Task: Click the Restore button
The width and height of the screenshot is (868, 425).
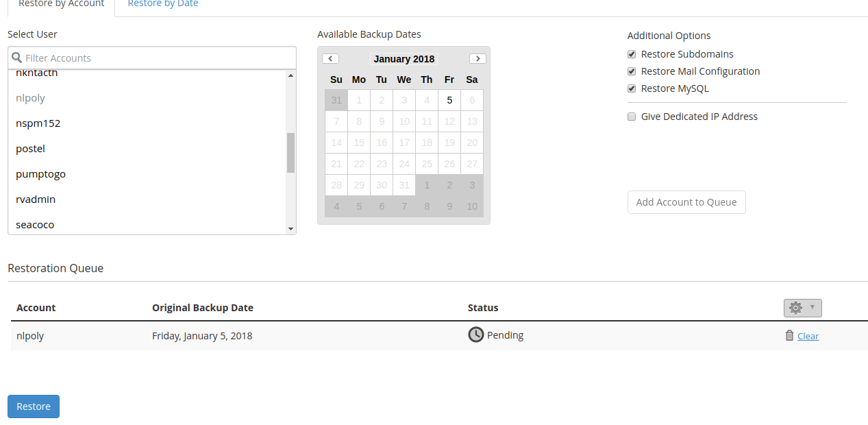Action: click(33, 406)
